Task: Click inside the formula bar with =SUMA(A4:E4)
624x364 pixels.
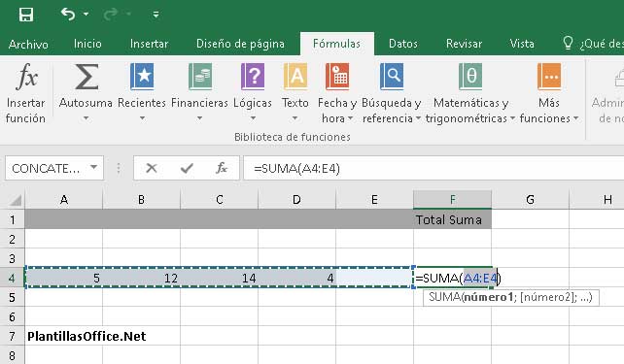Action: coord(433,169)
